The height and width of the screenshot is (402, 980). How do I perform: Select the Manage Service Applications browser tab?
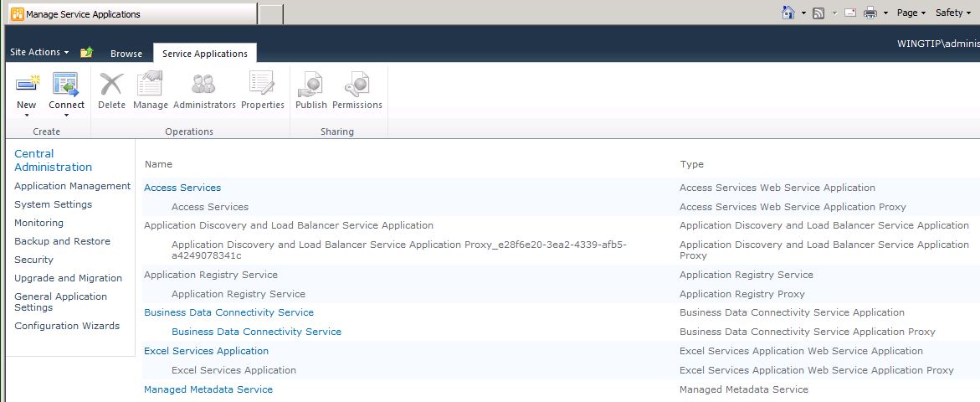131,13
